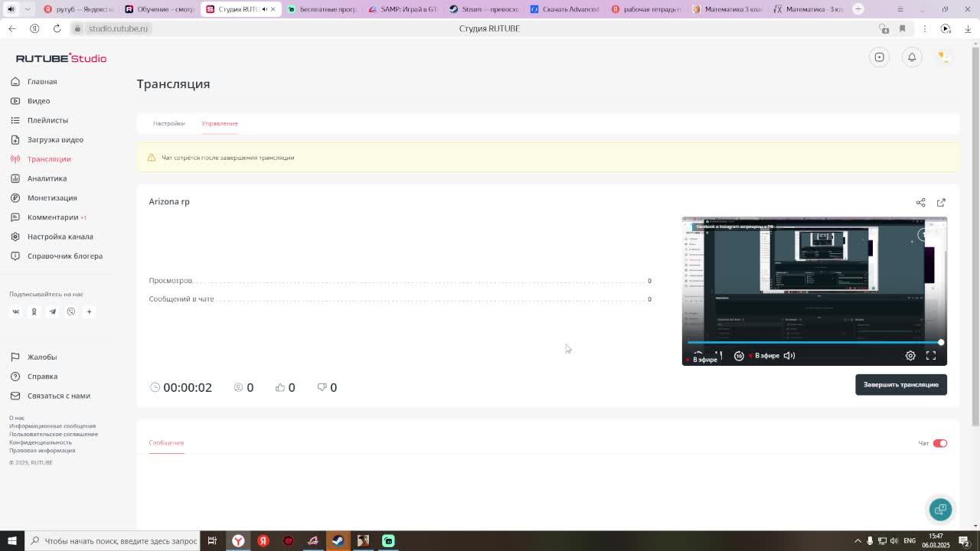The image size is (980, 551).
Task: Switch to the Настройки tab
Action: click(168, 123)
